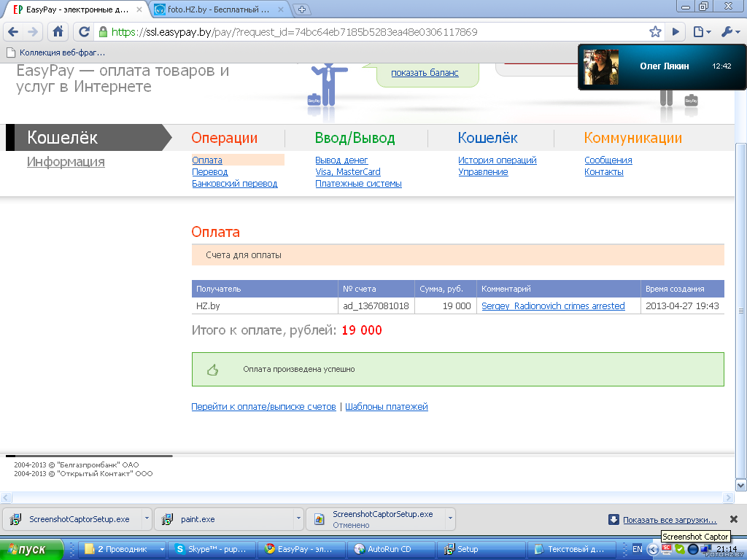Image resolution: width=747 pixels, height=560 pixels.
Task: Select the Ввод/Вывод menu heading
Action: (355, 138)
